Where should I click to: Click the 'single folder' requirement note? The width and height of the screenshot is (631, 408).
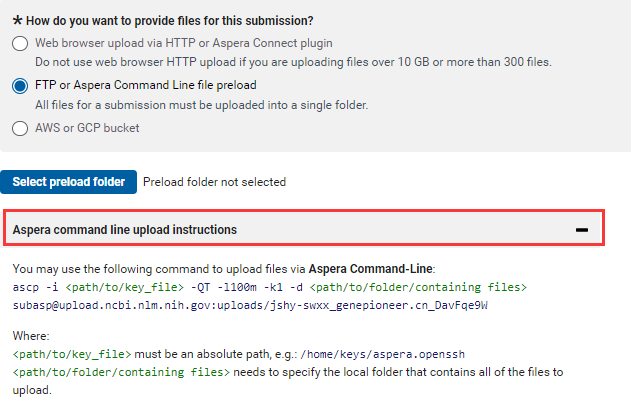point(201,105)
